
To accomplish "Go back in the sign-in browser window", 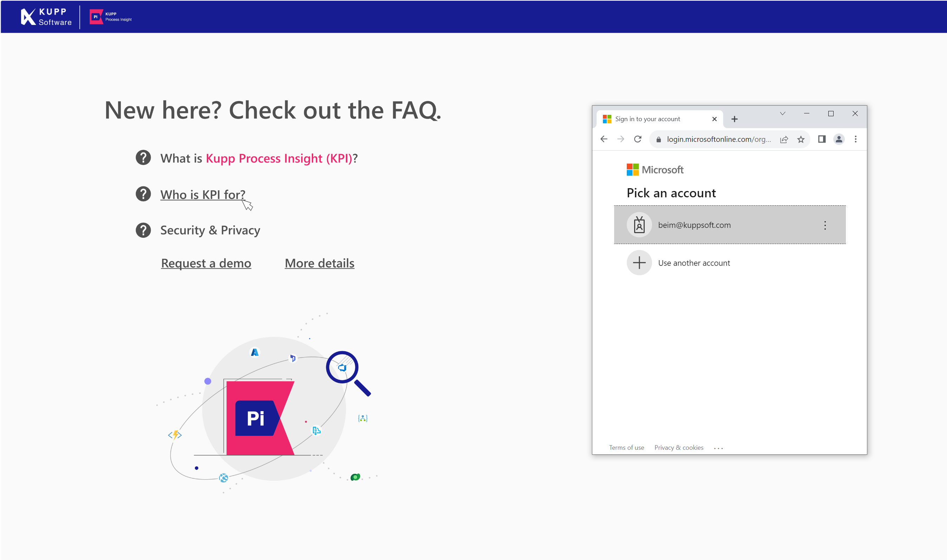I will 604,139.
